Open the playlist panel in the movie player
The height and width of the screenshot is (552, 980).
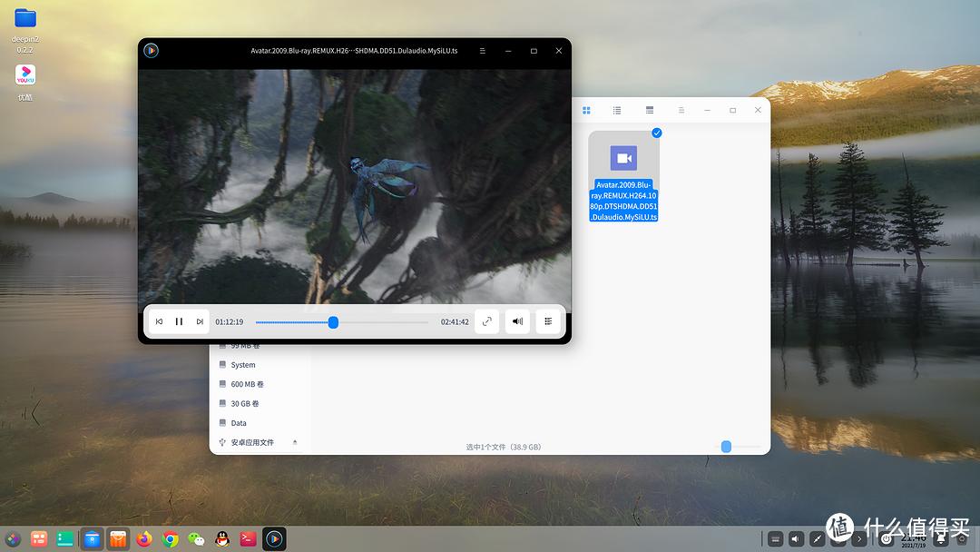pos(547,320)
